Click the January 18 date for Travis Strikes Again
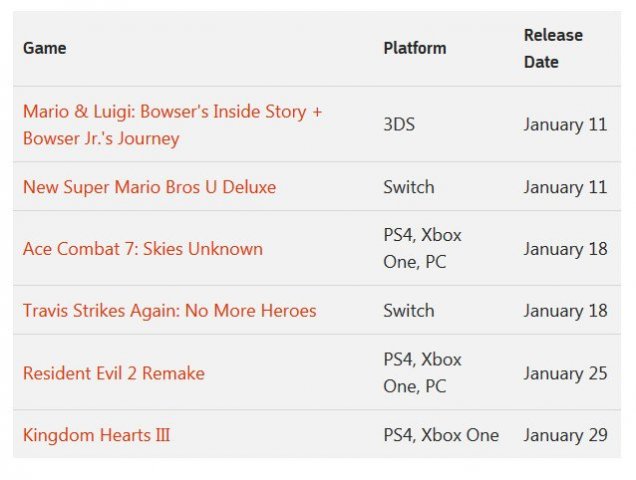The image size is (636, 480). click(565, 311)
